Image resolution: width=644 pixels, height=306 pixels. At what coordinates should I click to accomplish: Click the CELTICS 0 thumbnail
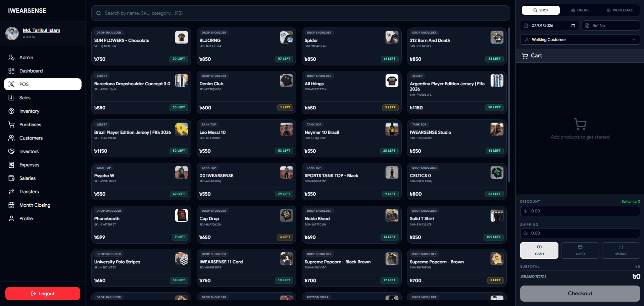point(497,172)
